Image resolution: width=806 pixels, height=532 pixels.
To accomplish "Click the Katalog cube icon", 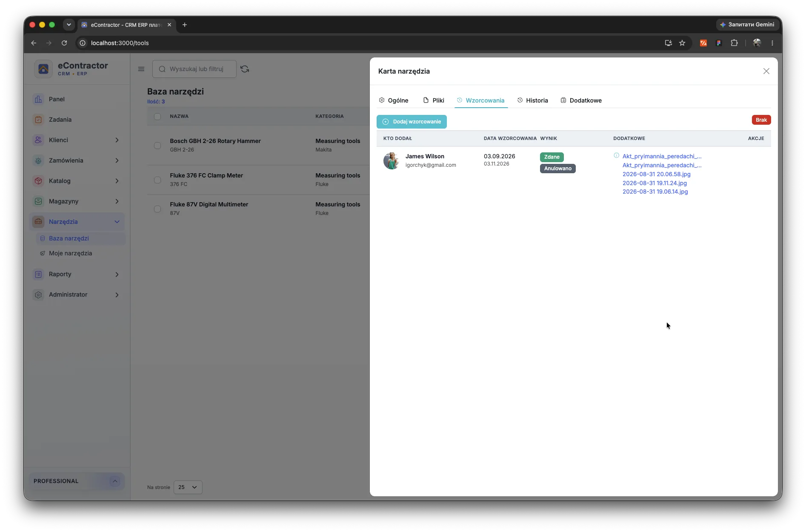I will pos(38,181).
